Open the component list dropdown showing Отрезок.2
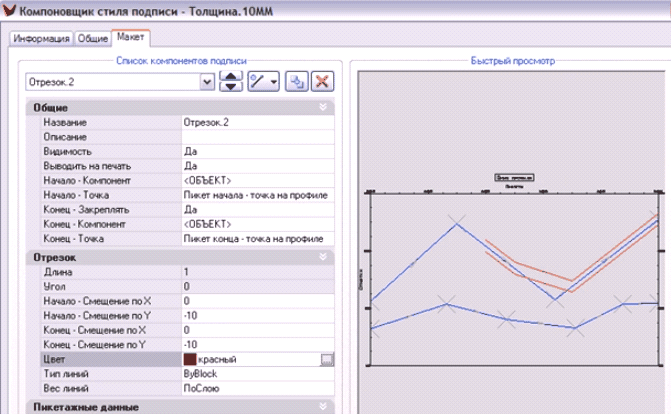The width and height of the screenshot is (671, 414). pos(207,82)
